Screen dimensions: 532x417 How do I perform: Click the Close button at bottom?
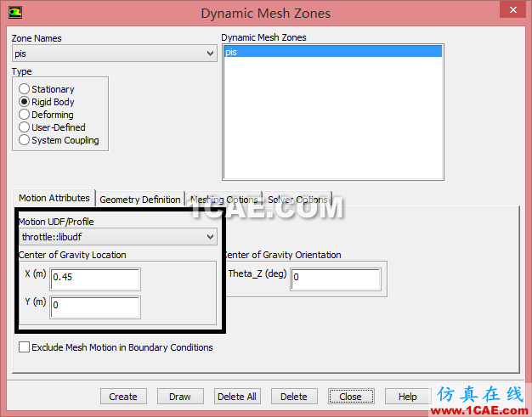point(351,397)
